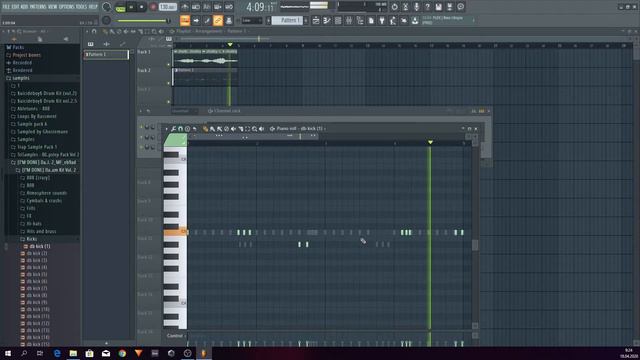Select the piano roll zoom tool
The width and height of the screenshot is (640, 360).
coord(254,129)
